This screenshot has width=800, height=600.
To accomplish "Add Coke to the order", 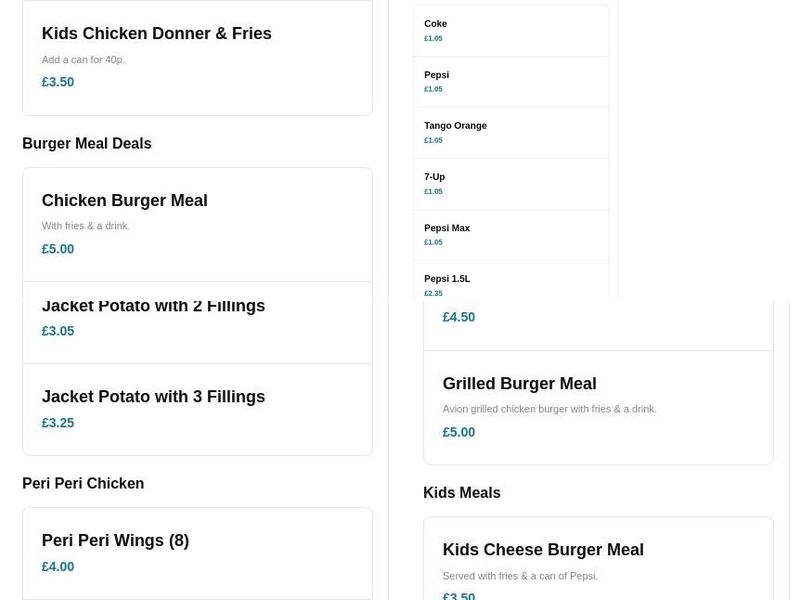I will click(435, 23).
